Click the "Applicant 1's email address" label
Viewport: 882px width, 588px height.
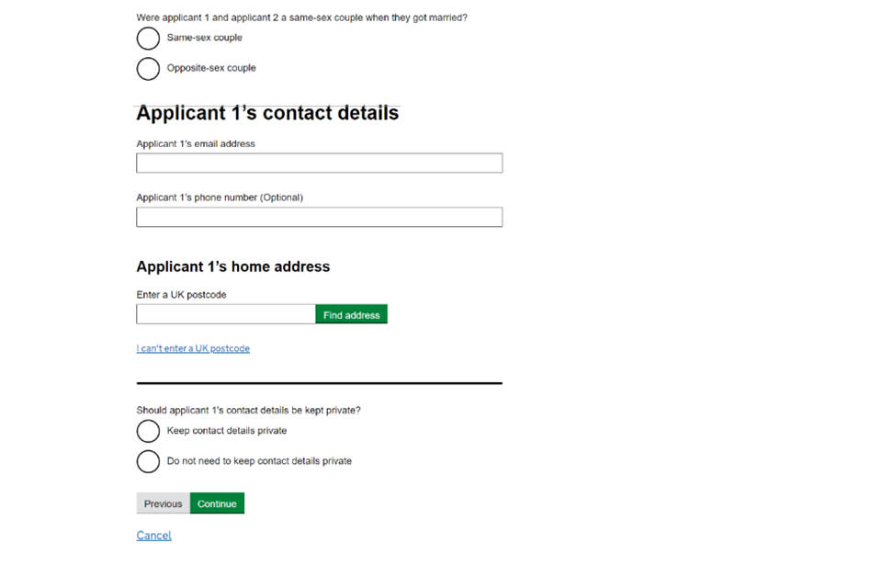(x=196, y=144)
